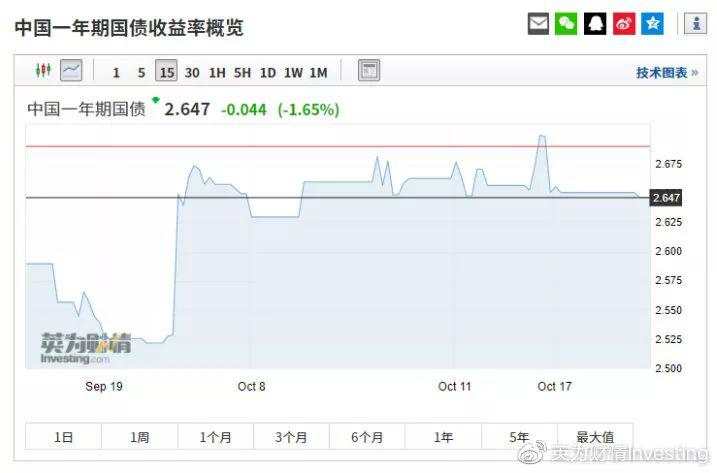The height and width of the screenshot is (473, 717).
Task: Click the 2.647 current yield value
Action: coord(187,109)
